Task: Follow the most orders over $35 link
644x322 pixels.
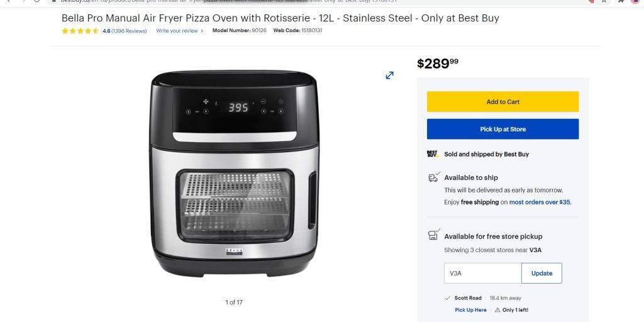Action: tap(540, 203)
